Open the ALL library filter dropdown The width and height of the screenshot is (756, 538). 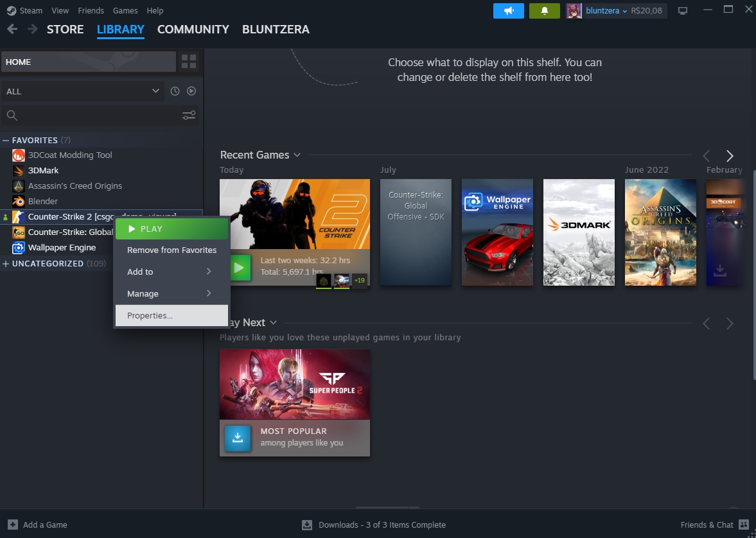point(82,91)
